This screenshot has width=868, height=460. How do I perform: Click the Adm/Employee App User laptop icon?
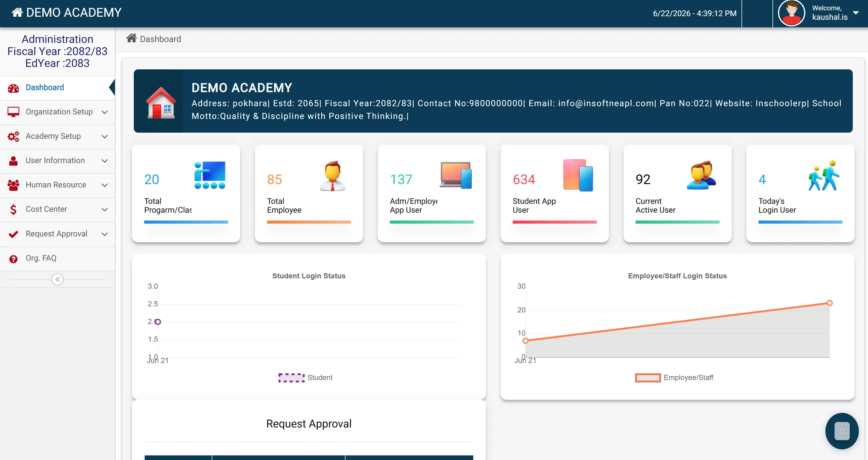tap(456, 175)
